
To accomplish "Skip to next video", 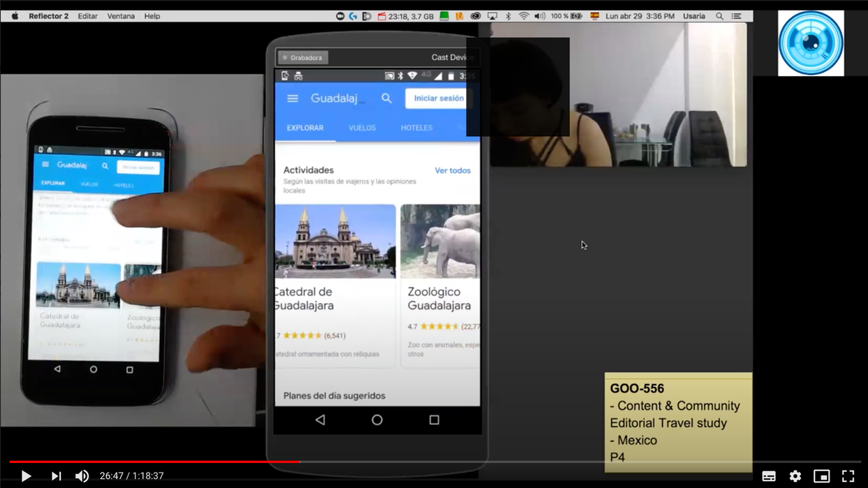I will click(x=56, y=476).
